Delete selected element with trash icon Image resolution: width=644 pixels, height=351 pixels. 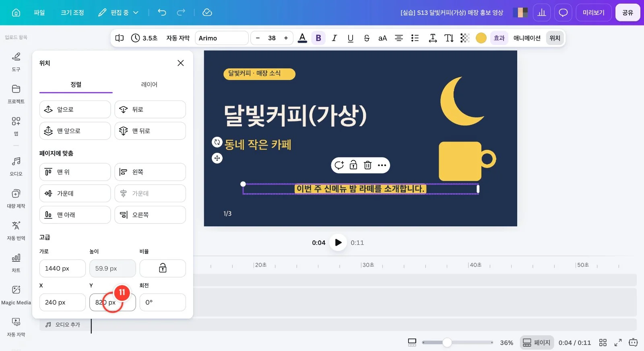tap(367, 165)
